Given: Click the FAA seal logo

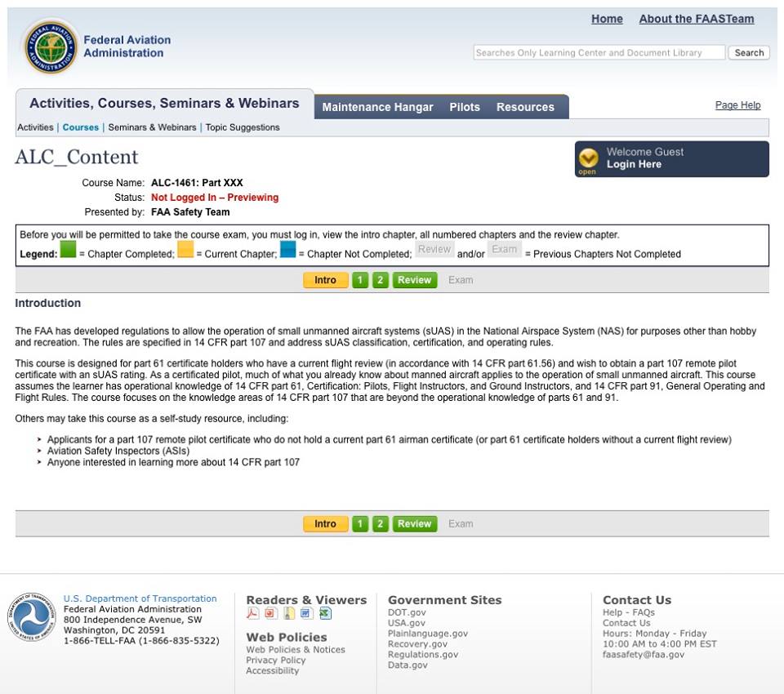Looking at the screenshot, I should pos(51,47).
